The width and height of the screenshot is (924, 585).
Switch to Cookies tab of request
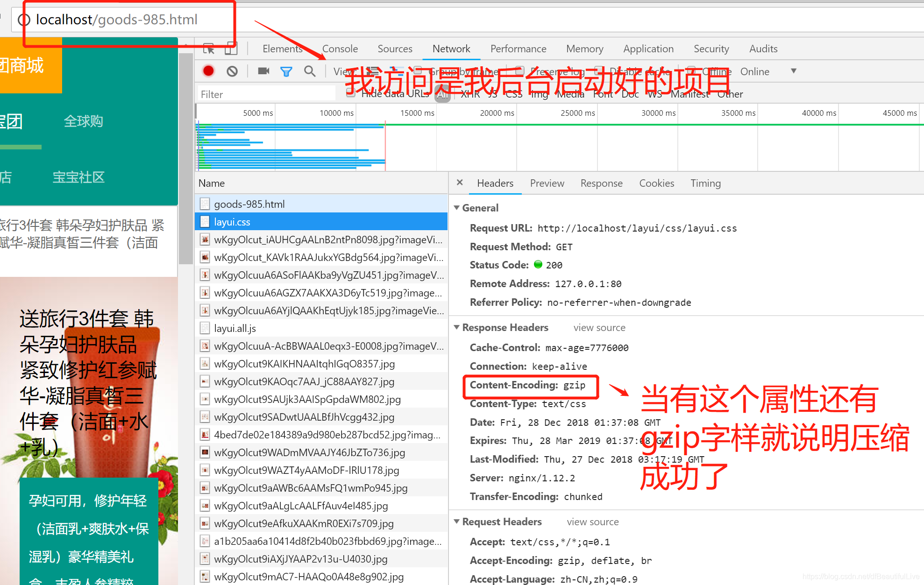click(x=656, y=183)
